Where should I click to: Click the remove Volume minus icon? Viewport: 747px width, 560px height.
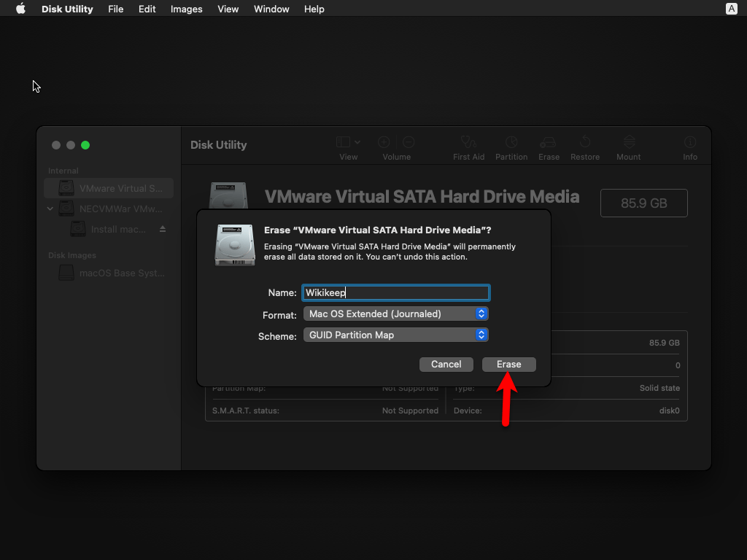coord(409,142)
